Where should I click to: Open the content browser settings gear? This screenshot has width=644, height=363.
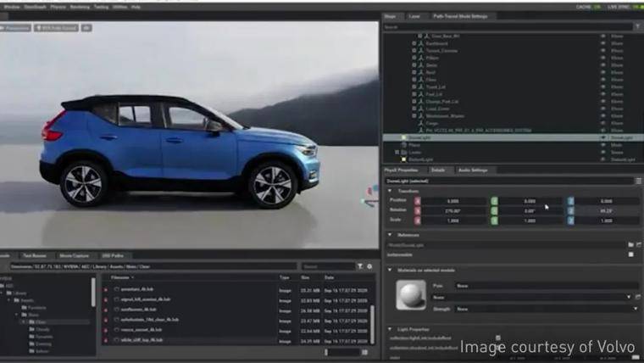coord(369,266)
